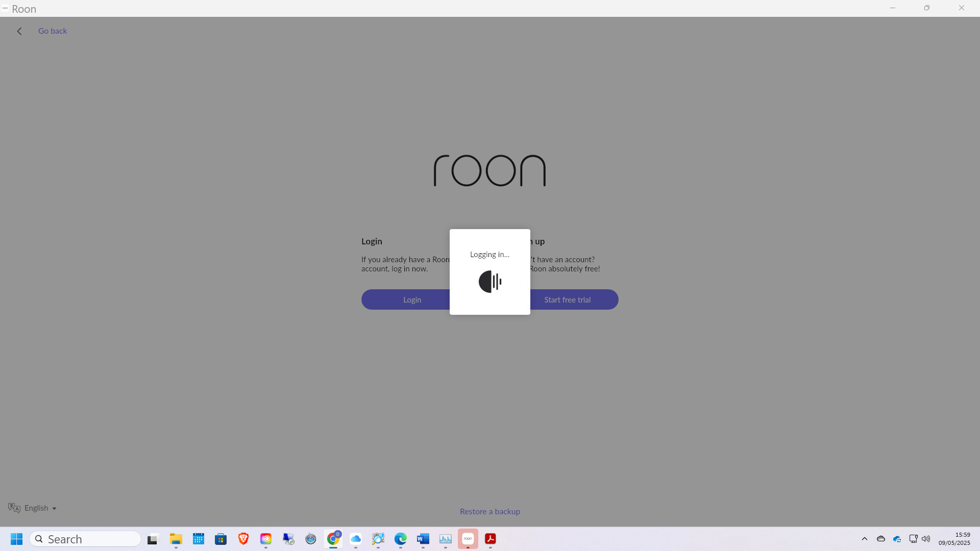Viewport: 980px width, 551px height.
Task: Launch Adobe Acrobat from taskbar
Action: click(x=491, y=539)
